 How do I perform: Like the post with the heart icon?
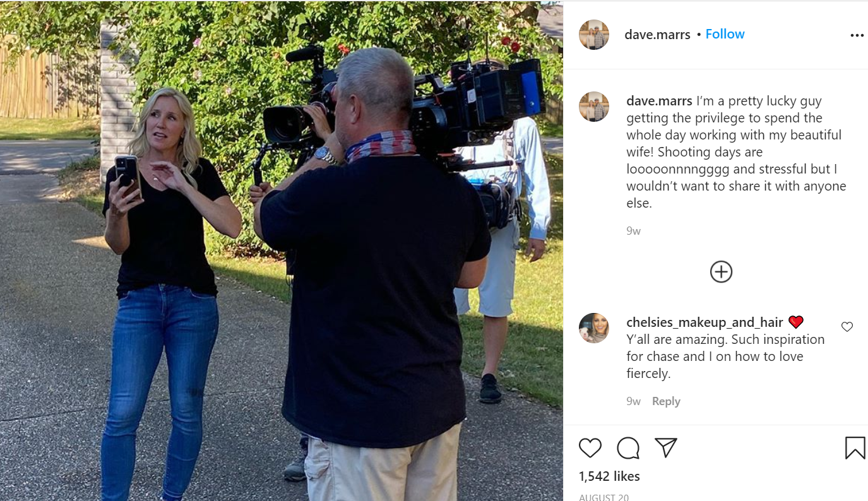[x=590, y=448]
